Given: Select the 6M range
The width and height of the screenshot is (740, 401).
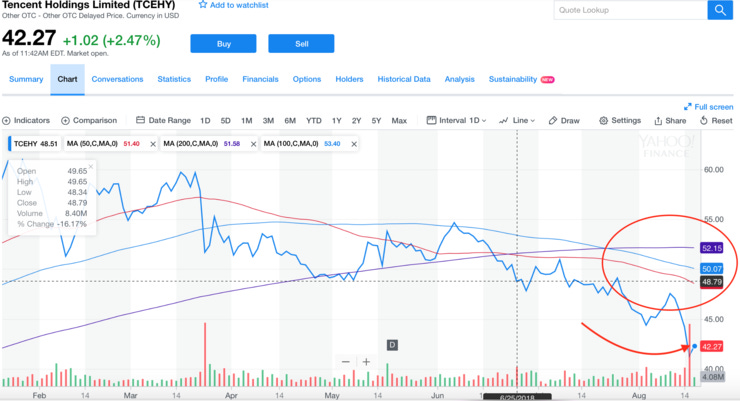Looking at the screenshot, I should tap(290, 121).
